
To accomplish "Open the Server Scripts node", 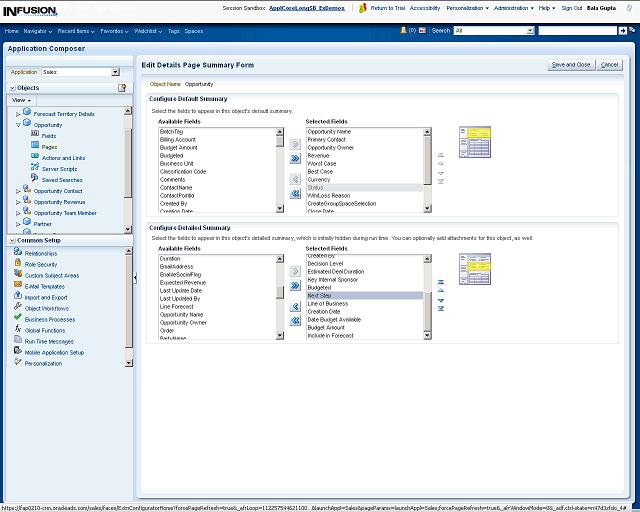I will [59, 168].
